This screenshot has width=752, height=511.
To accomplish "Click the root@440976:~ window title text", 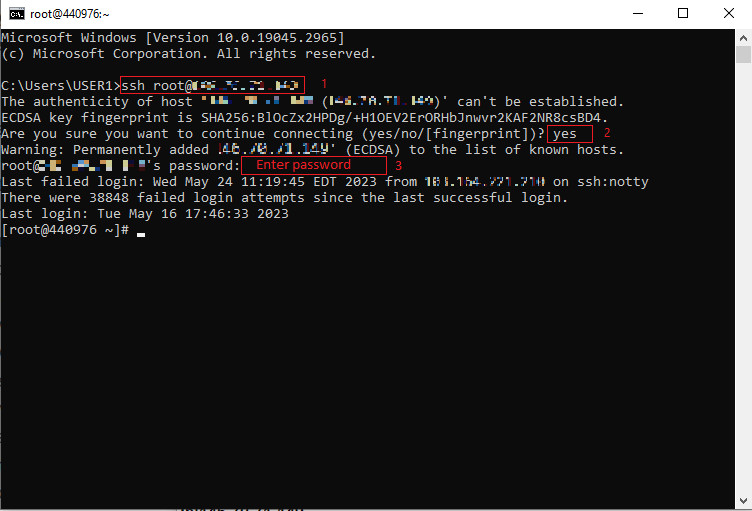I will click(x=70, y=14).
